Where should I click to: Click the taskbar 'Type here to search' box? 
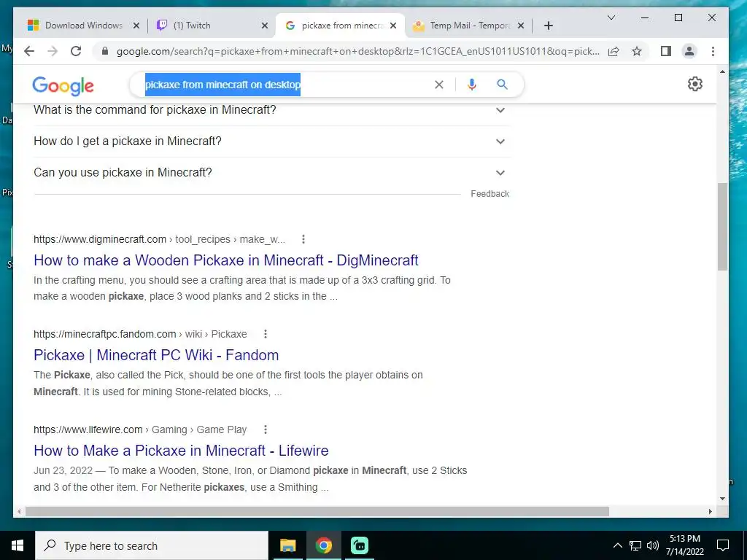point(152,545)
